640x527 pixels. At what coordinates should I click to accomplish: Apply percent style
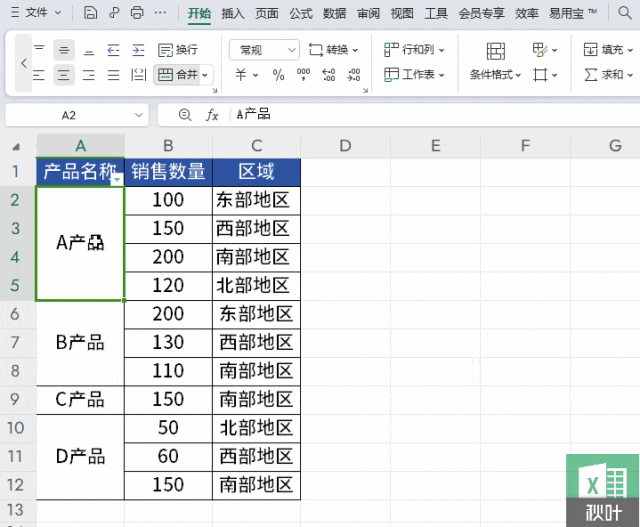(x=278, y=75)
